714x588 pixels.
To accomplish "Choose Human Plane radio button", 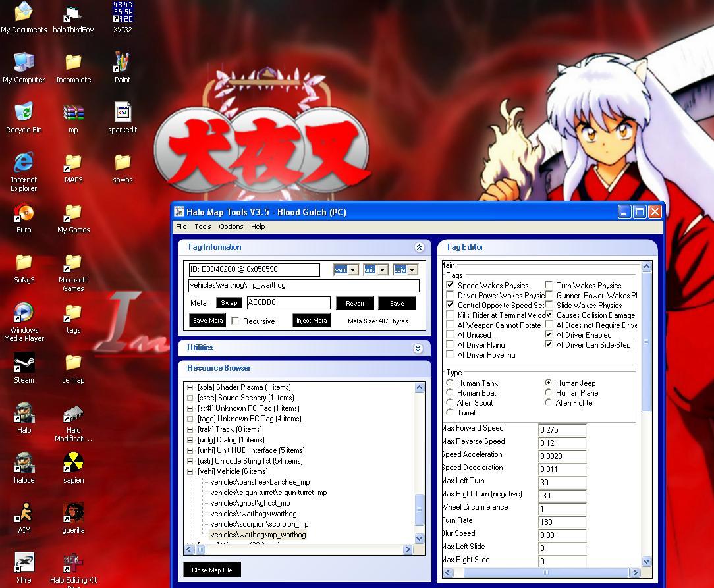I will point(548,392).
